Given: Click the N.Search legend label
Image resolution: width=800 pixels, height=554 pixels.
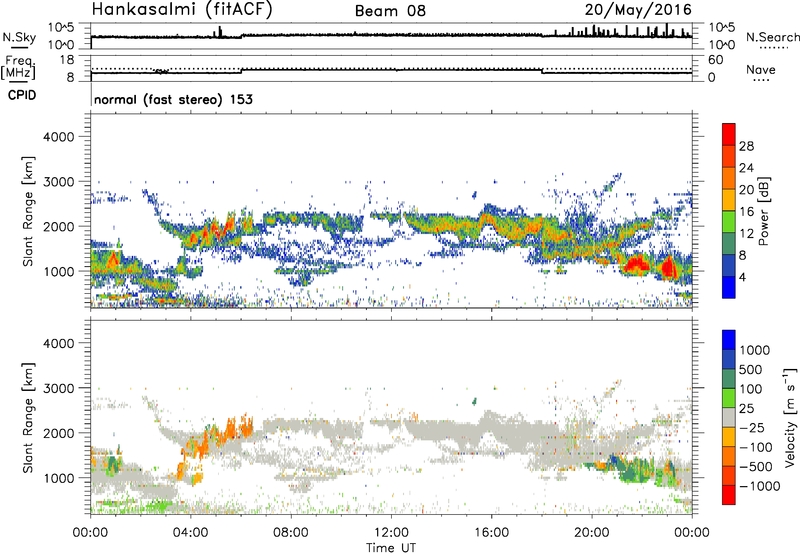Looking at the screenshot, I should (772, 37).
